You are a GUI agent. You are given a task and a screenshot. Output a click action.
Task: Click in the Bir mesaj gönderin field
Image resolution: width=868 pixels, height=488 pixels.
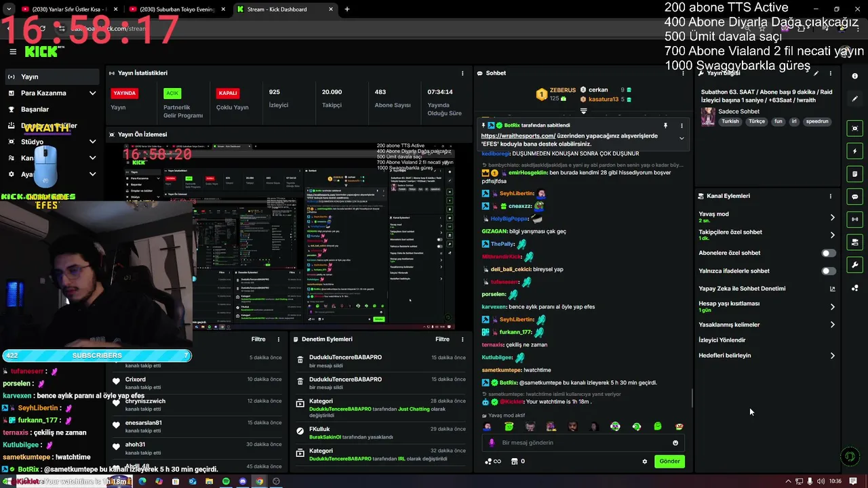[x=583, y=443]
